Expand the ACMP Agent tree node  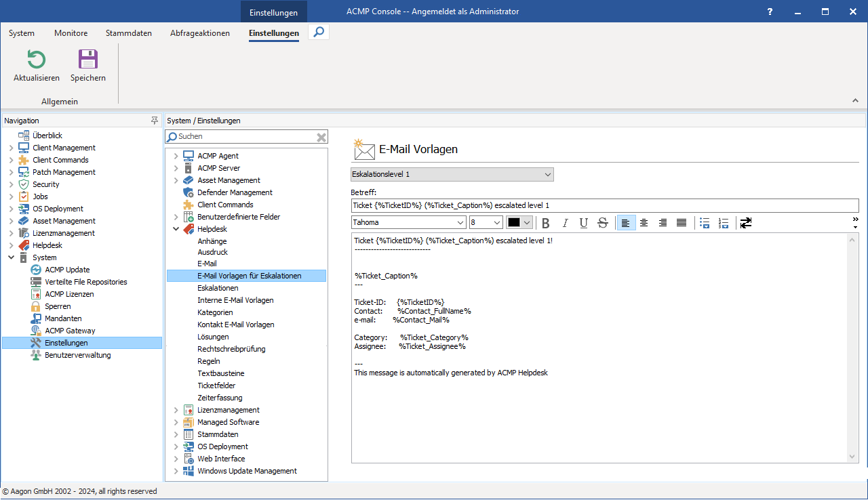click(x=176, y=156)
